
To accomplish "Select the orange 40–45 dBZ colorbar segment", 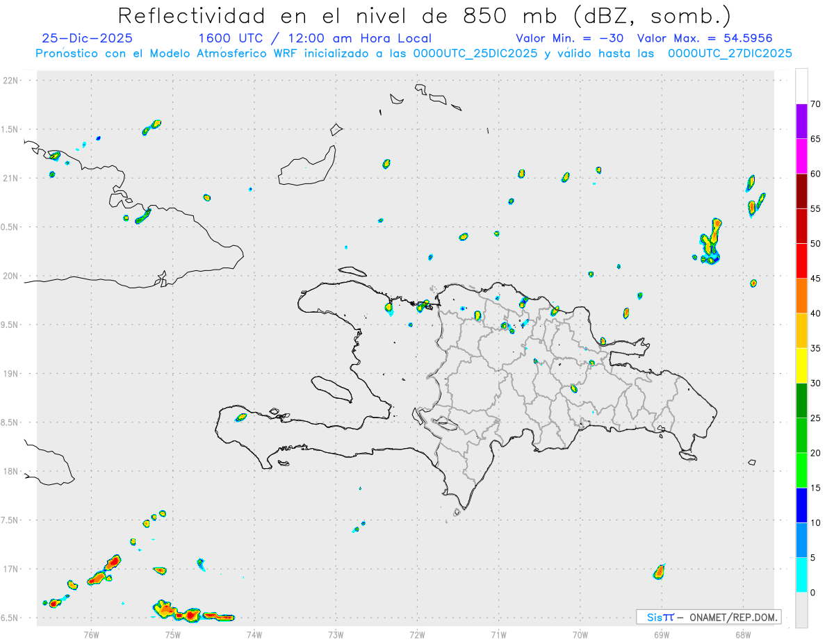I will (x=801, y=295).
